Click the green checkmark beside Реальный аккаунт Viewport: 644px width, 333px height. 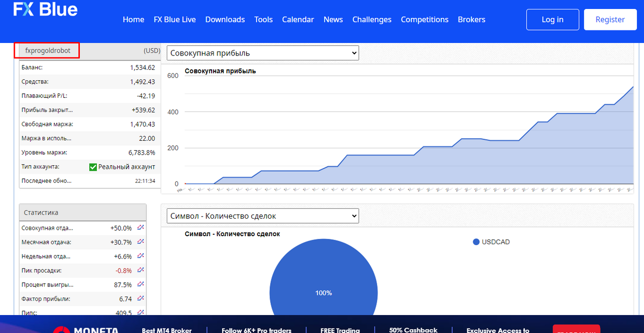point(93,167)
